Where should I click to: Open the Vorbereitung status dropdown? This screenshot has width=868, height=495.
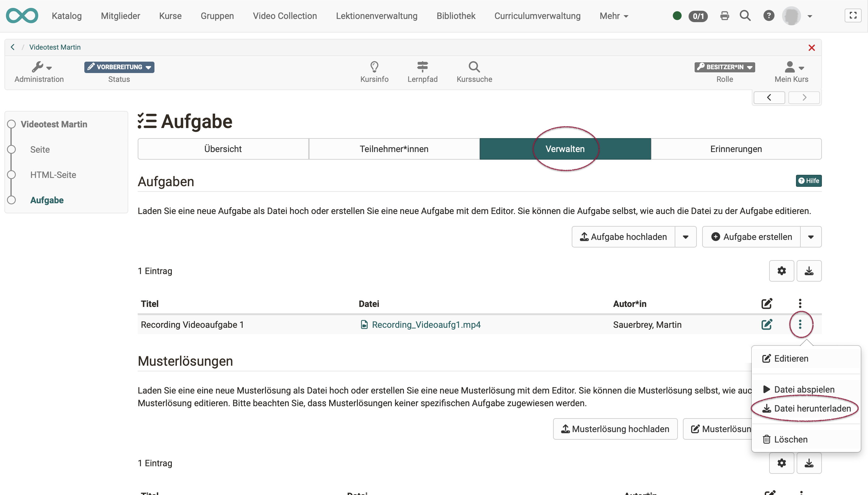pos(119,67)
